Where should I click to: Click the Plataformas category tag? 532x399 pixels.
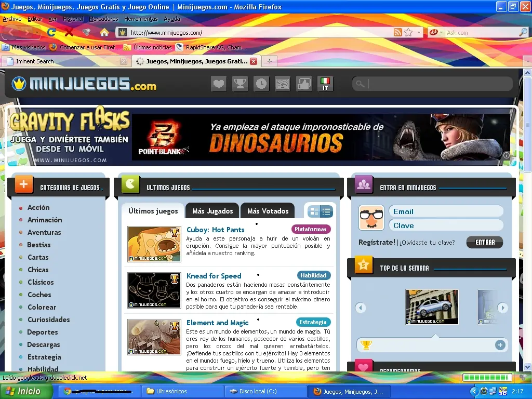(311, 229)
